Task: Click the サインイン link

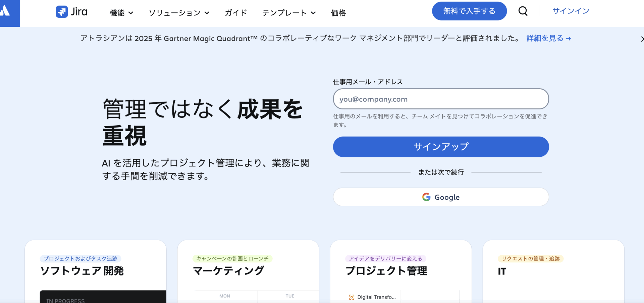Action: [571, 11]
